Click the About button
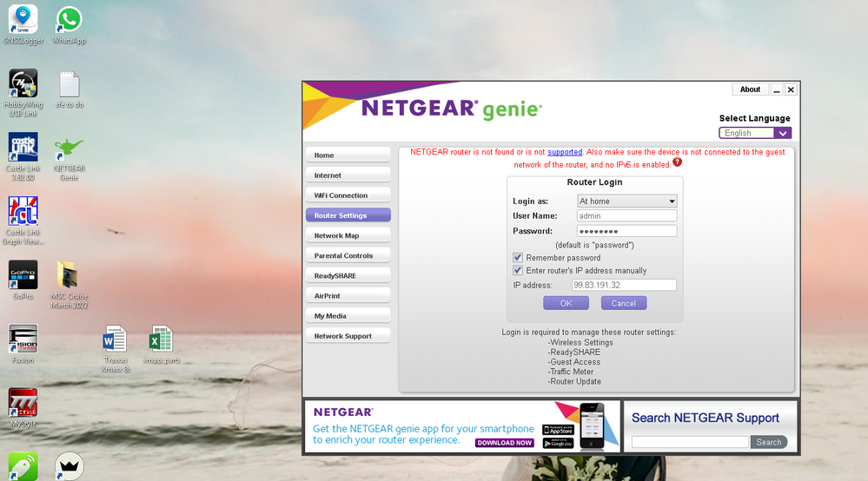 coord(750,89)
